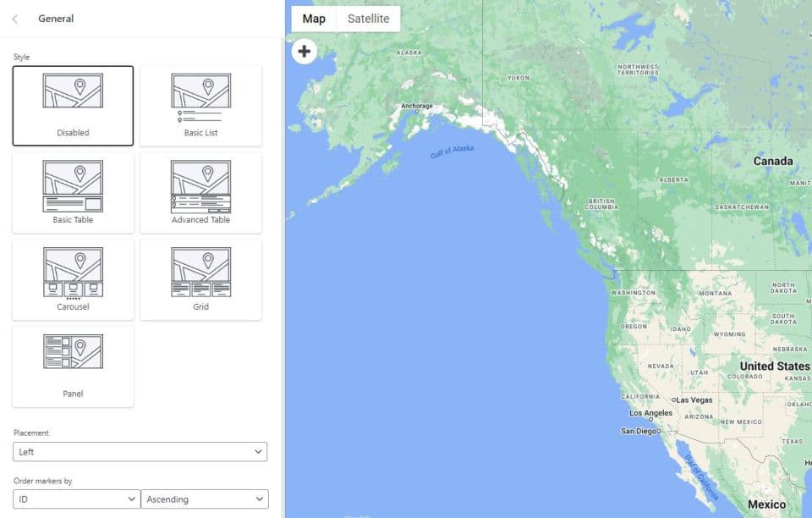Click the Gulf of California label
The image size is (812, 518).
[x=702, y=477]
